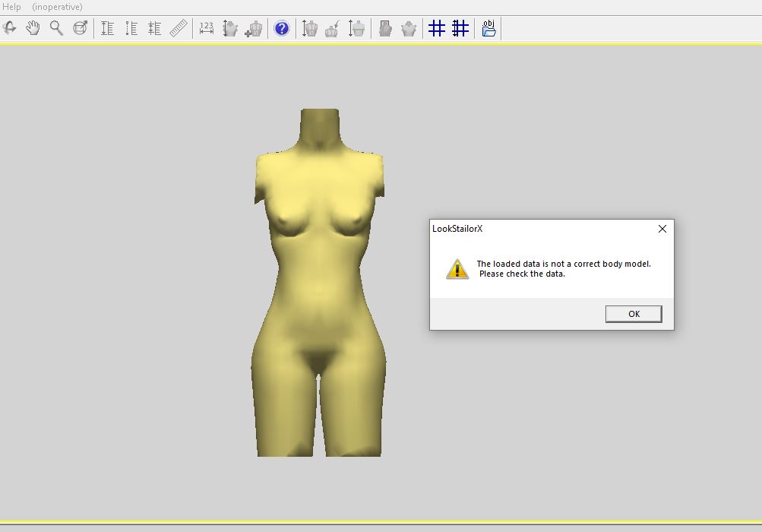Click the 3D cube view reset icon
Image resolution: width=762 pixels, height=532 pixels.
(81, 28)
